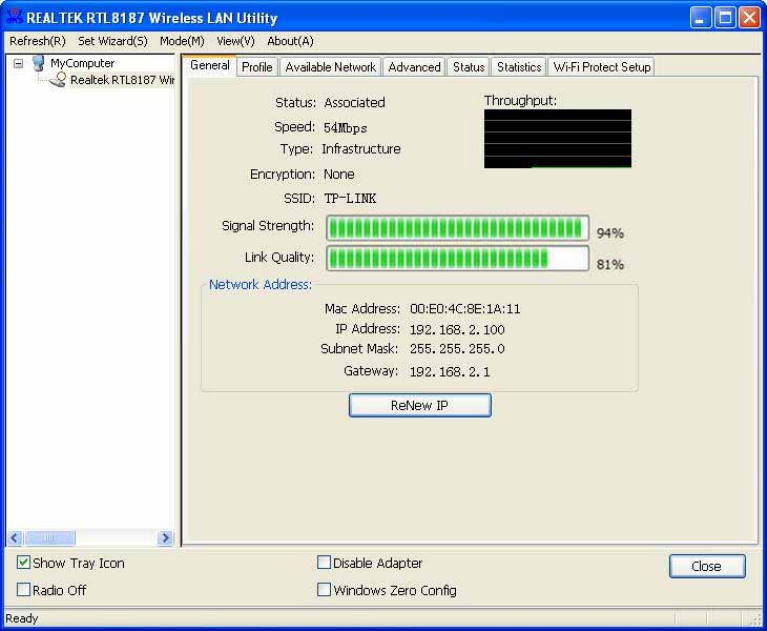Click the Speed value 54Mbps

(345, 128)
